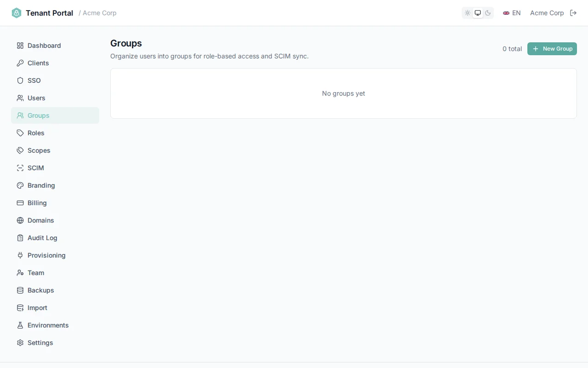Click the Team user-cog icon
Viewport: 588px width, 368px height.
(x=20, y=273)
